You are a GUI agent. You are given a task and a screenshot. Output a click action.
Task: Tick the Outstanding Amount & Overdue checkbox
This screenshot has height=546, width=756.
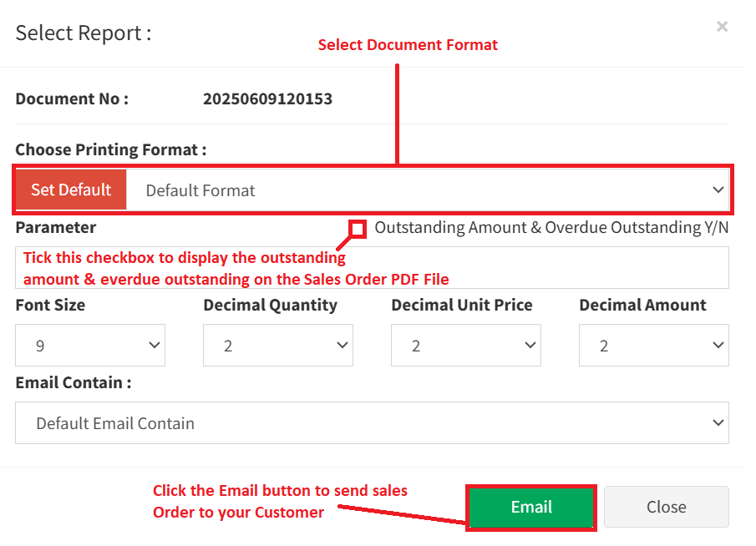(358, 228)
